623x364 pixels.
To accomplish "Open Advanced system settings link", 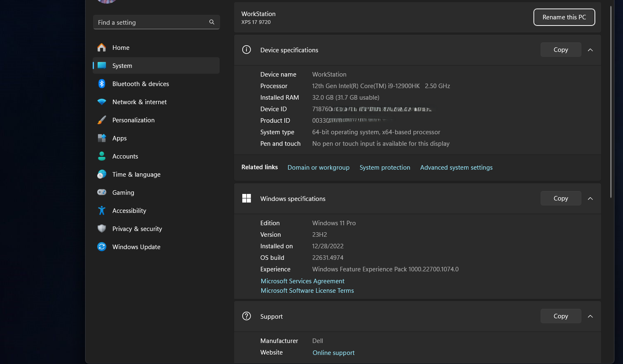I will [456, 167].
